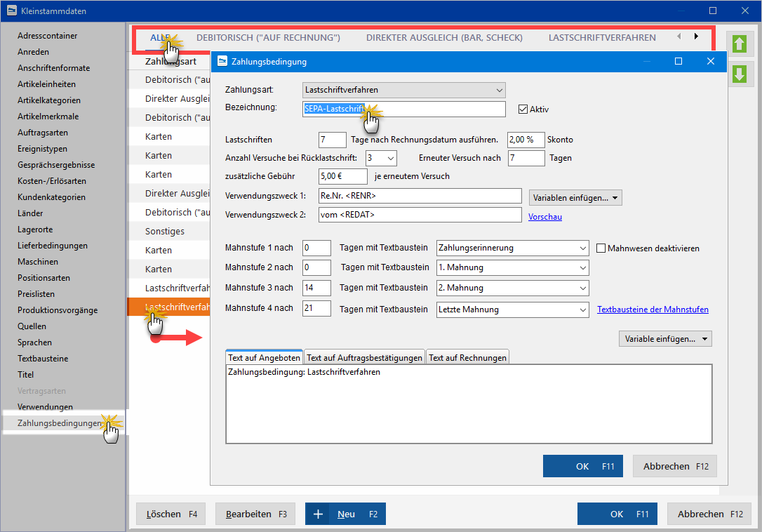Click Mahnstufe 3 days input field

click(316, 288)
